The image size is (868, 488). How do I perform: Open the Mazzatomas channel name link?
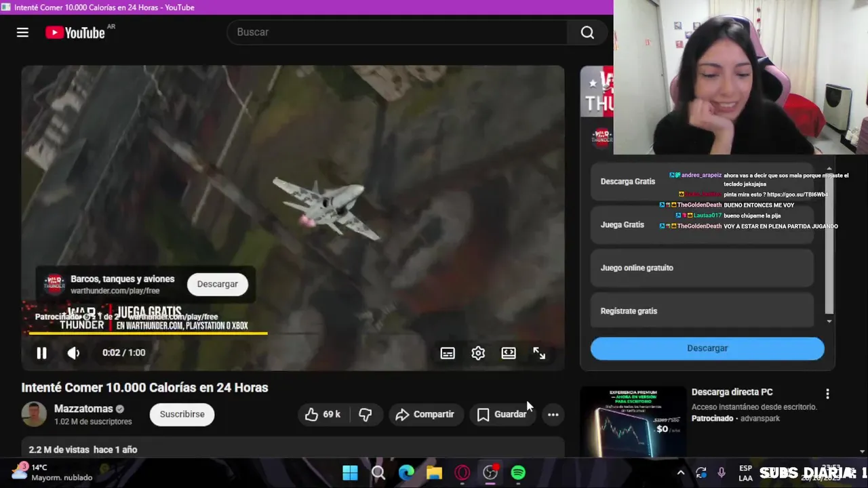pos(83,409)
